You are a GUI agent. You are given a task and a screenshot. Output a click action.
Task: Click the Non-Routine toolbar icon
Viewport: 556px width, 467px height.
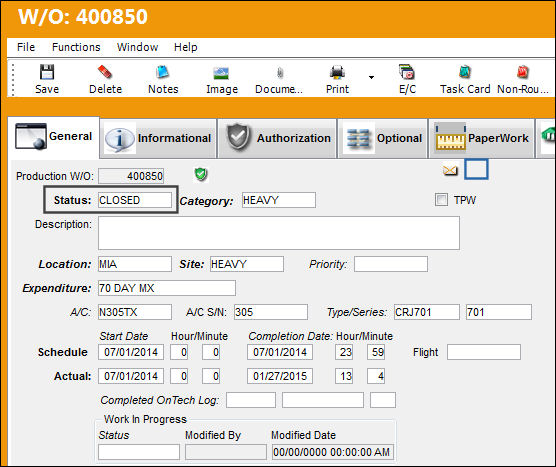point(523,72)
